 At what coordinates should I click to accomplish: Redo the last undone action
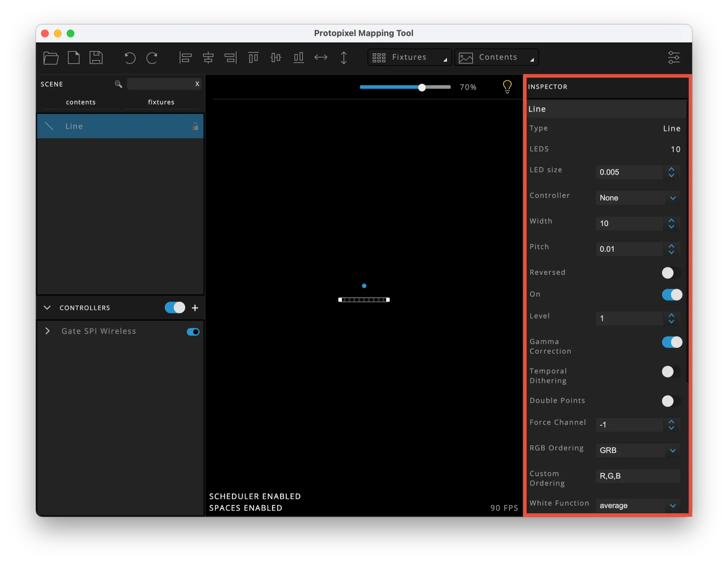152,58
